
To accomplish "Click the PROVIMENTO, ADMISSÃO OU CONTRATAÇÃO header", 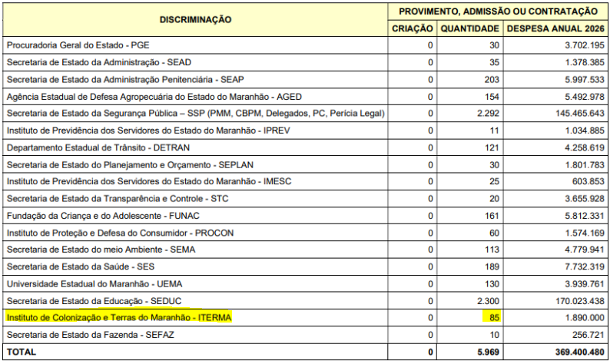I will pyautogui.click(x=498, y=11).
